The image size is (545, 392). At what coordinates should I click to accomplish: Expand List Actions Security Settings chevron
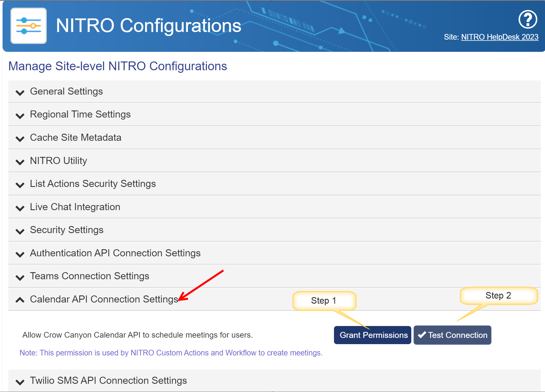tap(20, 185)
